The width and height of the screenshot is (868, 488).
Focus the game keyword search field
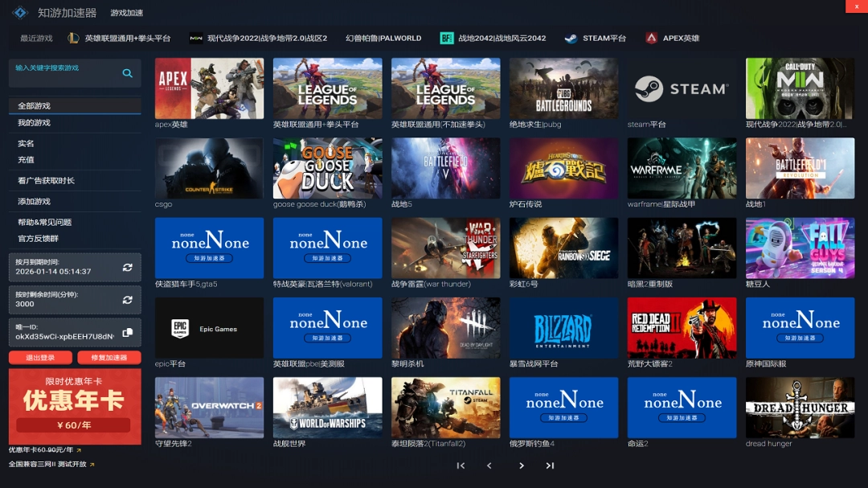pyautogui.click(x=64, y=73)
